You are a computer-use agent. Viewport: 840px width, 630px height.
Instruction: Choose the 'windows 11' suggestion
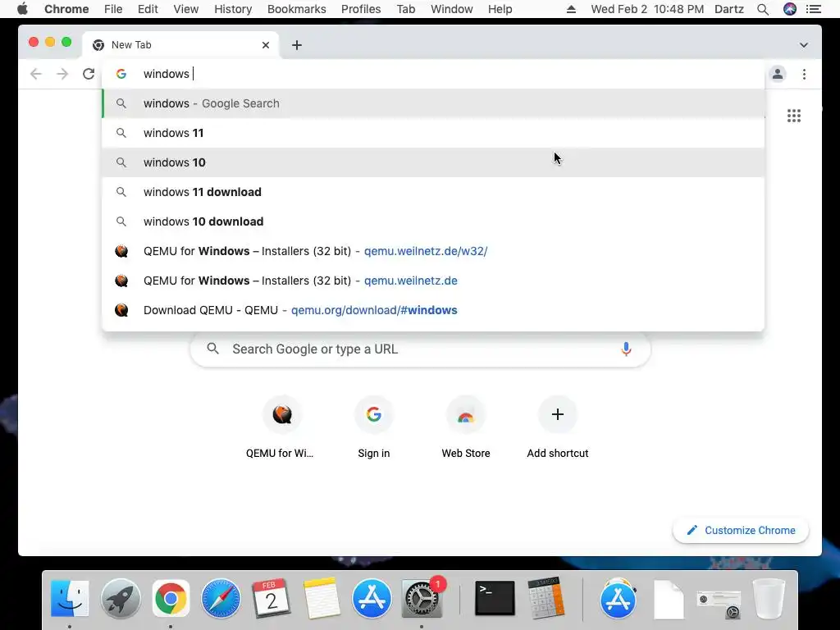[x=433, y=133]
